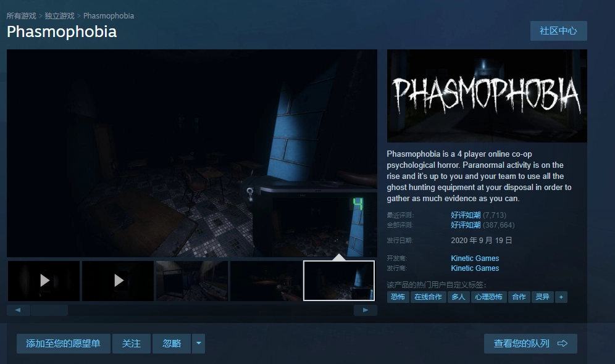Click the main large screenshot display

pyautogui.click(x=192, y=153)
